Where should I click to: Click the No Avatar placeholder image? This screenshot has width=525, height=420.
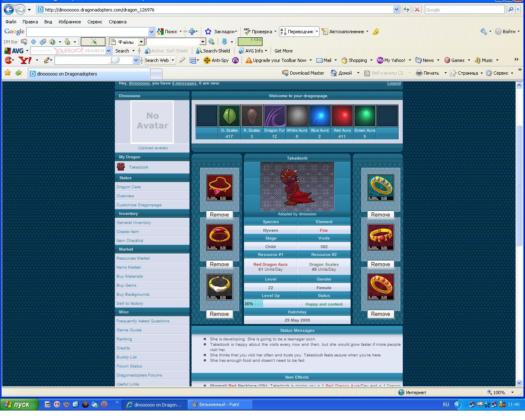click(153, 121)
